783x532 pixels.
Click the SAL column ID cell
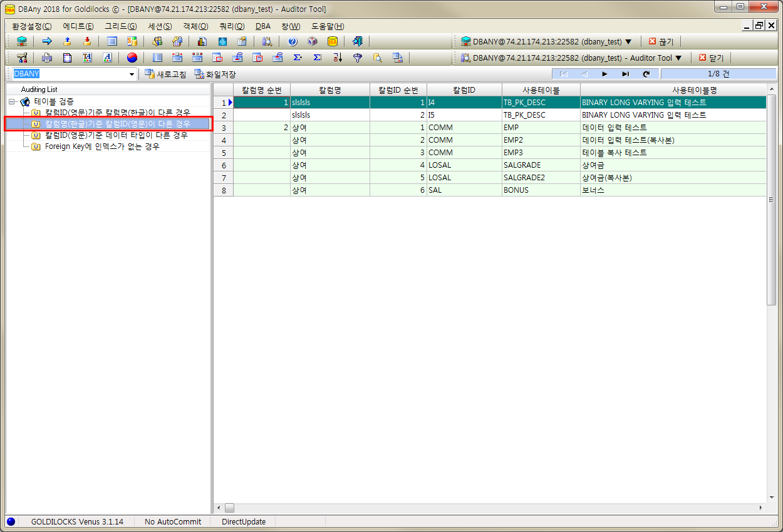coord(464,190)
